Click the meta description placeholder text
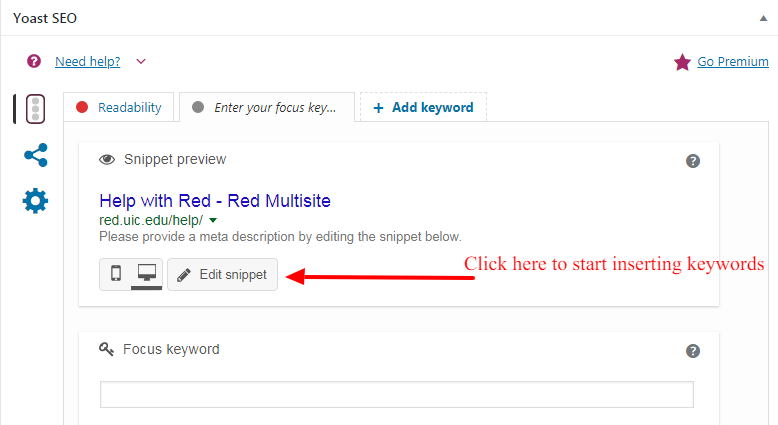Viewport: 778px width, 425px height. click(280, 237)
